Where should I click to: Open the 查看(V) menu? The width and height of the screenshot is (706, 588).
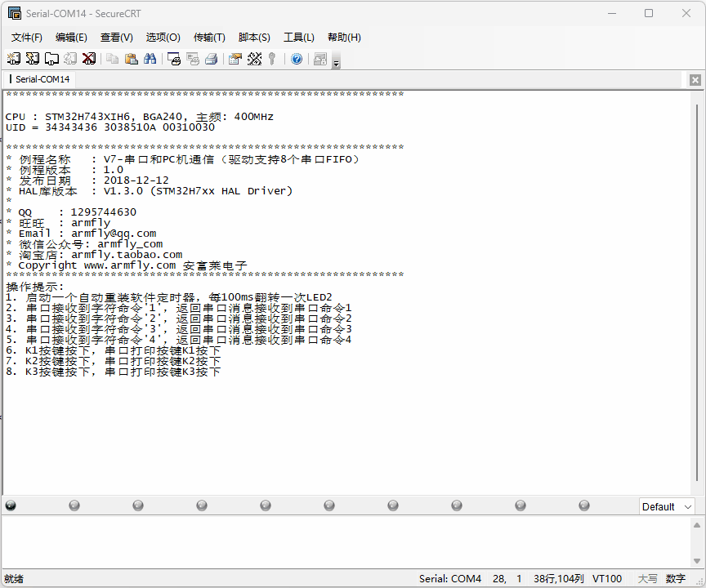click(x=117, y=38)
